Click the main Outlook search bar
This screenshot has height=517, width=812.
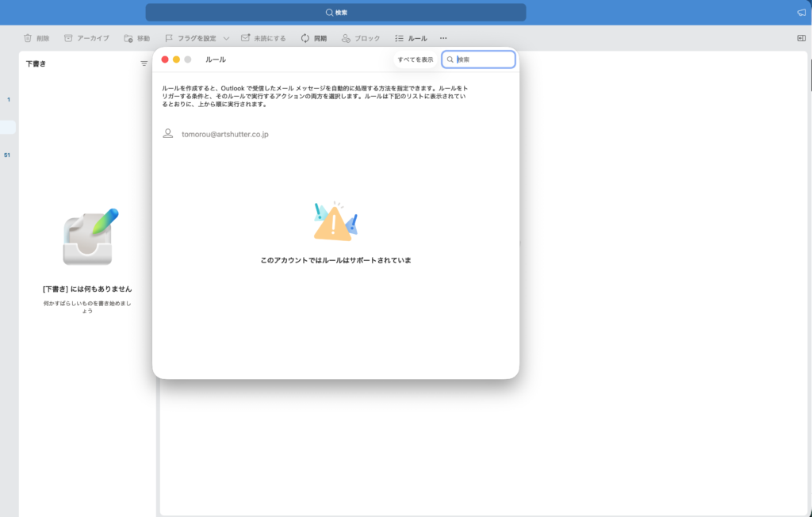335,13
